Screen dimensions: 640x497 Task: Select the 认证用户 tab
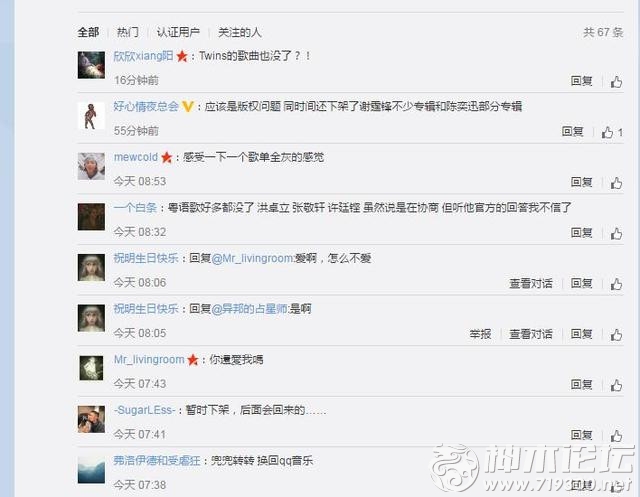(178, 32)
